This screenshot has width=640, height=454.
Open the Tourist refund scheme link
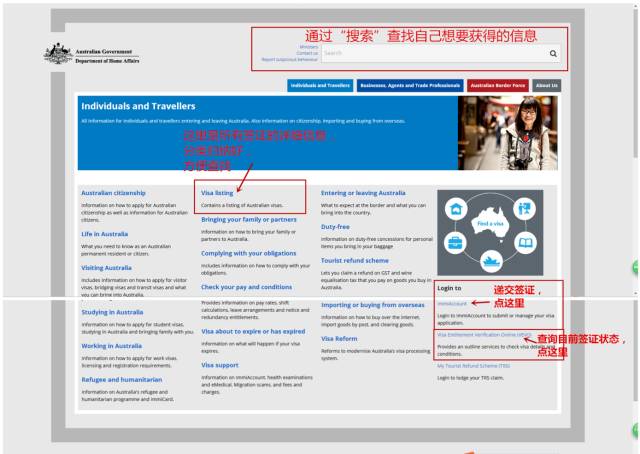coord(355,260)
